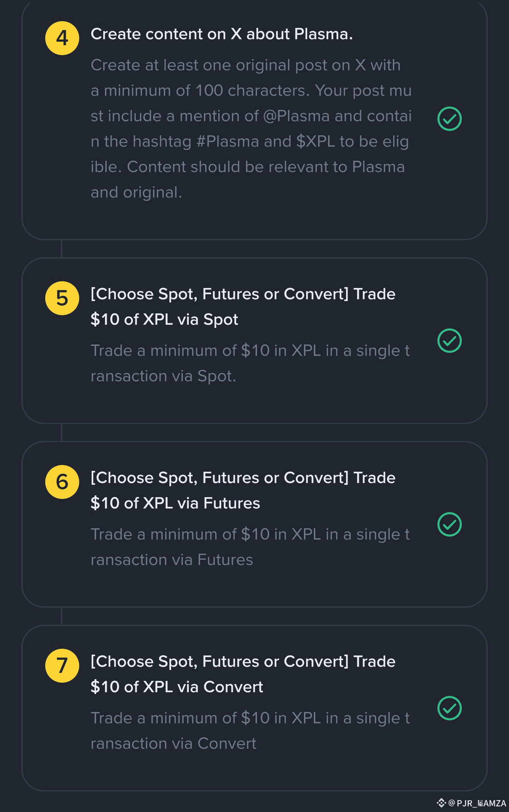509x812 pixels.
Task: Click the "single transaction via Convert" description
Action: 250,731
